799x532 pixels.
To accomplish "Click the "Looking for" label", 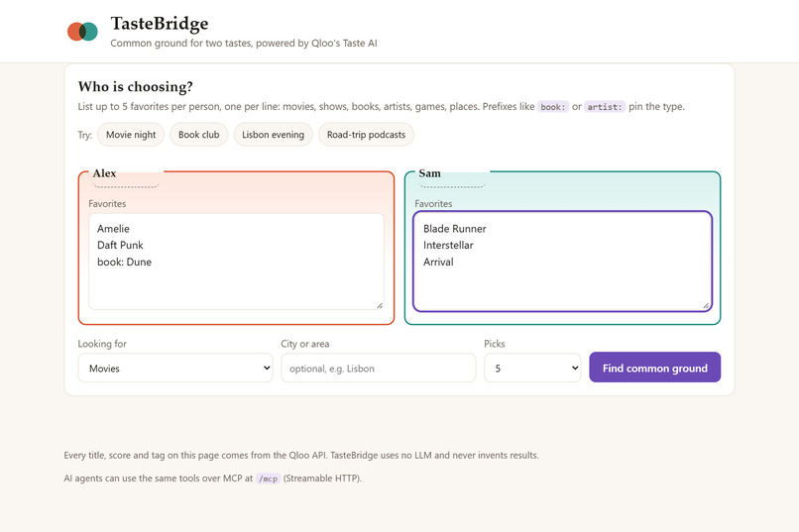I will click(102, 344).
